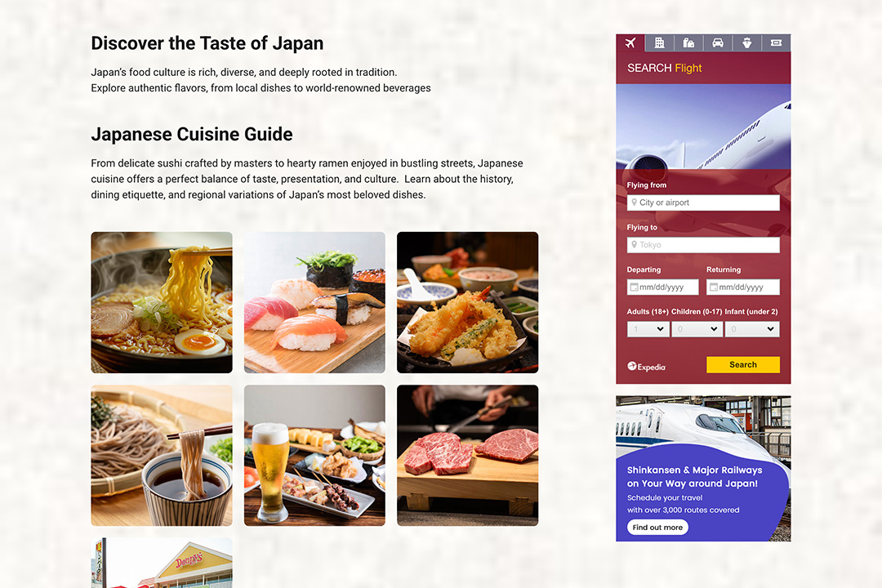Expand the Children (0-17) dropdown

tap(697, 329)
